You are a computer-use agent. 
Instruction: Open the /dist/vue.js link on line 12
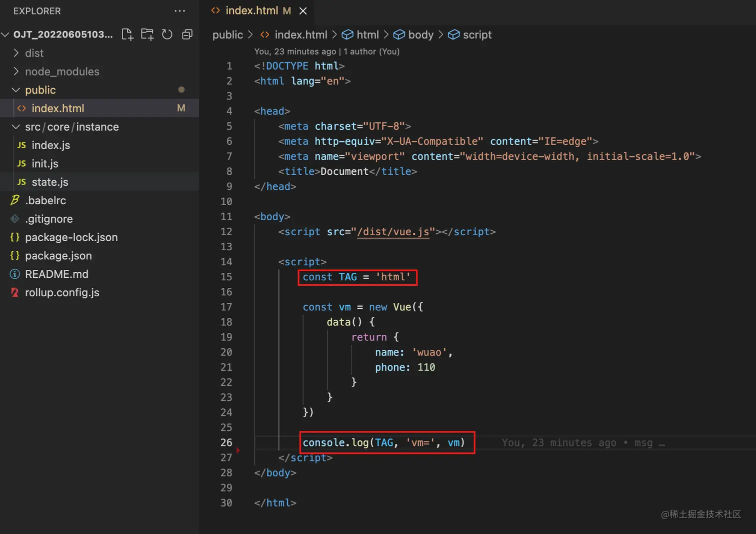coord(393,232)
